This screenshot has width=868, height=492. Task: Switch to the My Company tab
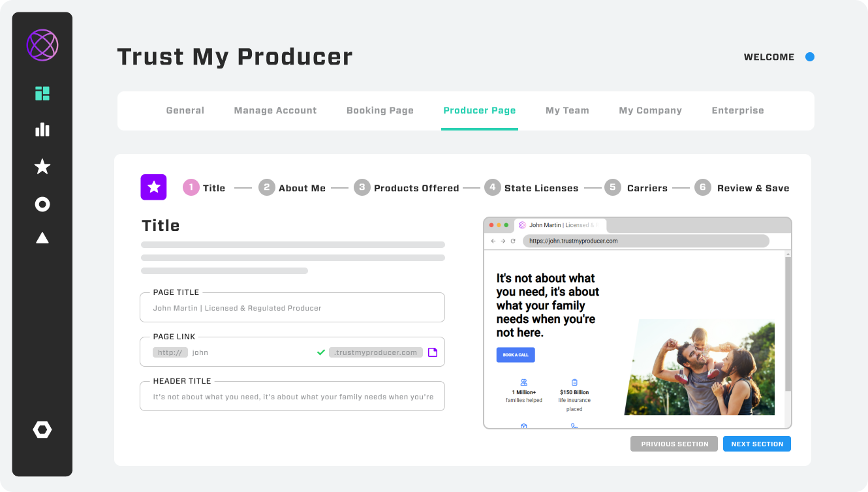(650, 110)
